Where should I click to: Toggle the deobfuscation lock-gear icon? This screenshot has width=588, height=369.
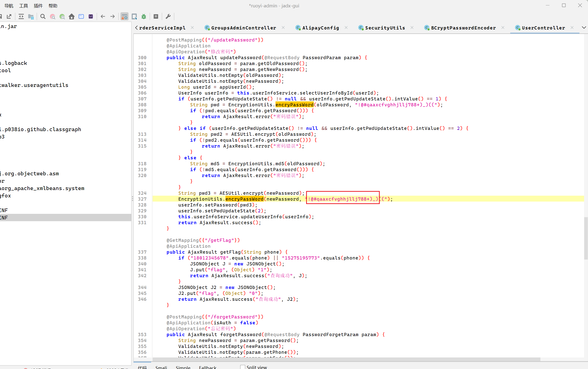point(124,16)
